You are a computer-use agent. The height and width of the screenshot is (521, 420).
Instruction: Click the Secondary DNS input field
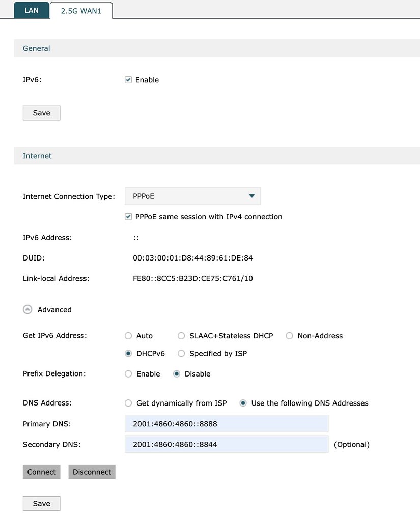click(x=227, y=444)
